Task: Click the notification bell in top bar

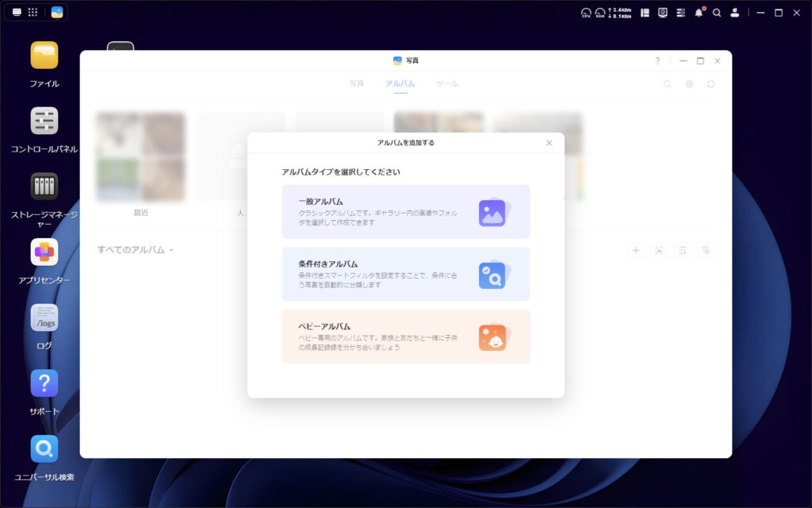Action: pyautogui.click(x=699, y=13)
